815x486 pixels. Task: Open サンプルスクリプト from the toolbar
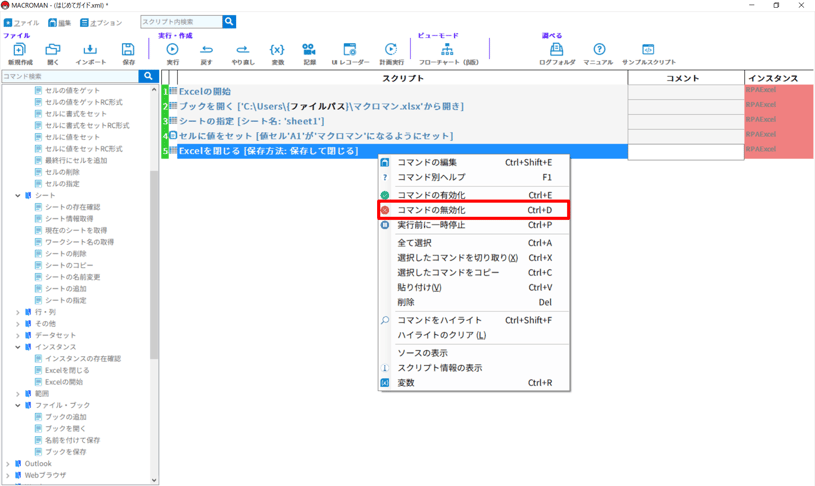(648, 50)
